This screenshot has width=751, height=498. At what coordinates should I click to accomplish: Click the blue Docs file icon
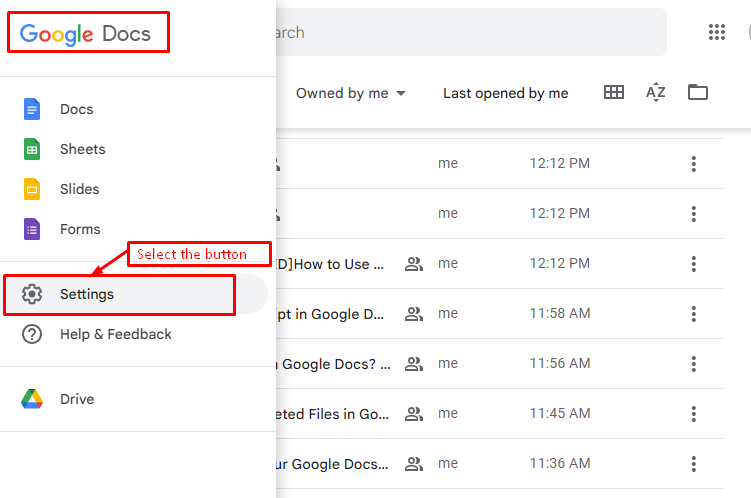tap(32, 109)
